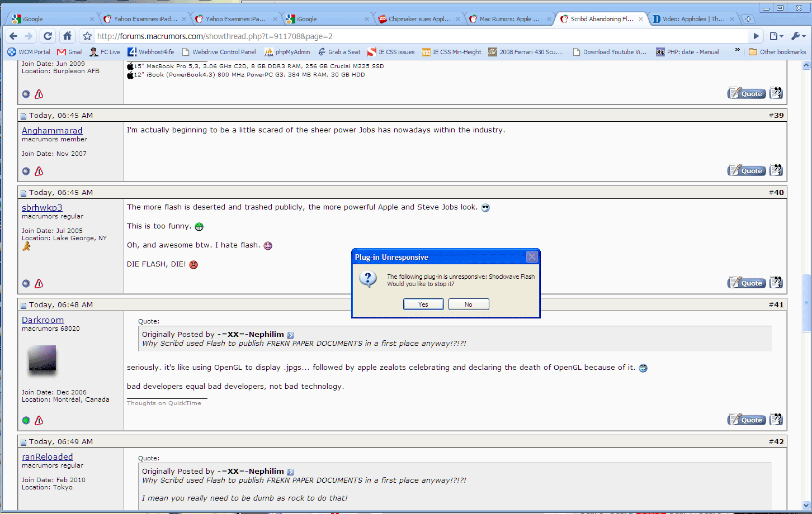Click No in the plug-in dialog
812x514 pixels.
pyautogui.click(x=469, y=304)
